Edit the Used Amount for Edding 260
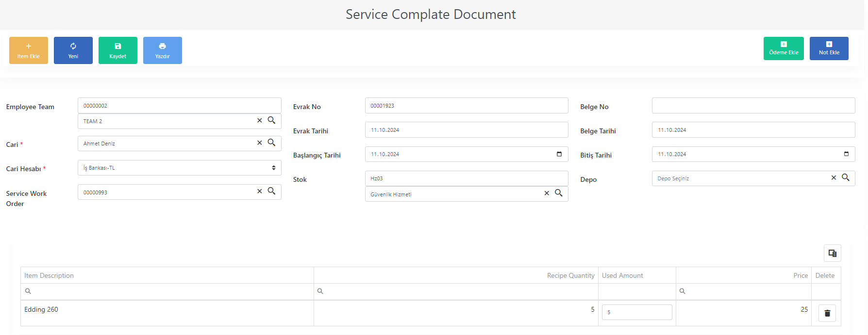The image size is (868, 335). pos(637,312)
